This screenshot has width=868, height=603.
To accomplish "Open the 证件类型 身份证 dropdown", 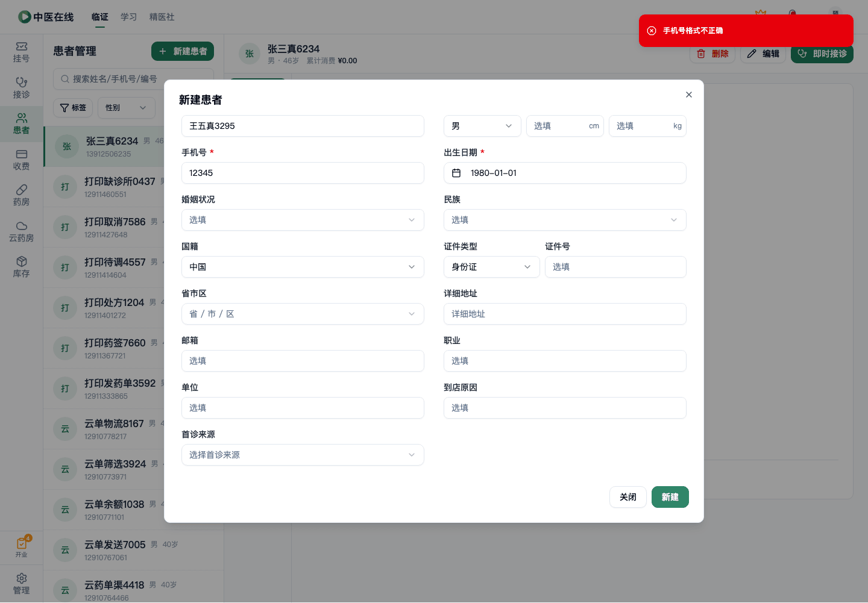I will click(492, 267).
